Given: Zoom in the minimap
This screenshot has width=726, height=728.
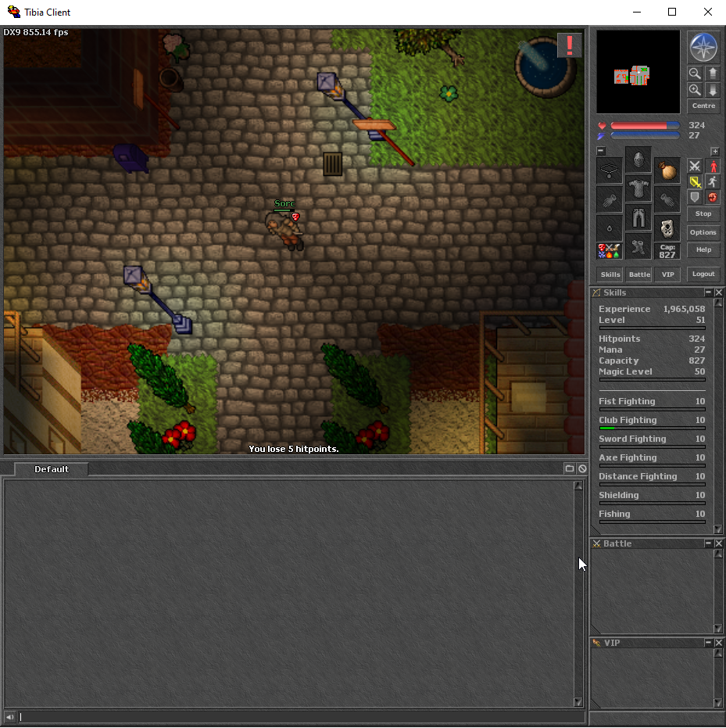Looking at the screenshot, I should 695,90.
